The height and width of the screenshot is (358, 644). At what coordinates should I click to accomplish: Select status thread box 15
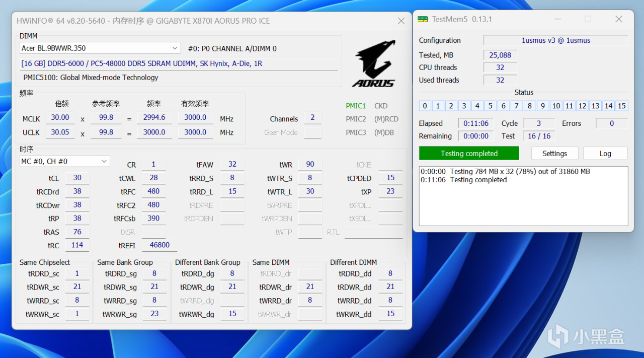tap(622, 106)
